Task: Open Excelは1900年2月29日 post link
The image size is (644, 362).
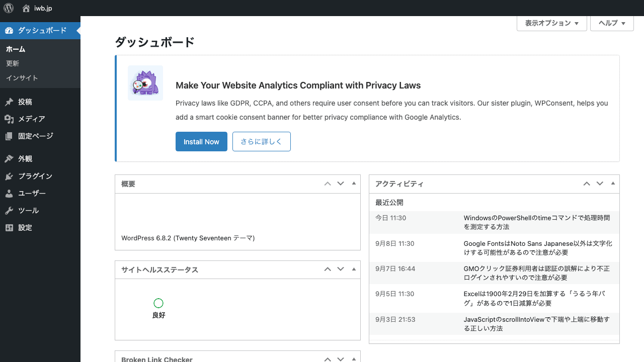Action: [x=534, y=298]
